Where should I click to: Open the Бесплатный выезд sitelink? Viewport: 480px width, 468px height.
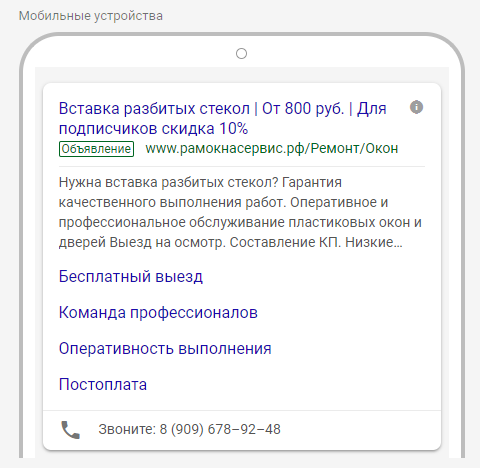point(131,276)
